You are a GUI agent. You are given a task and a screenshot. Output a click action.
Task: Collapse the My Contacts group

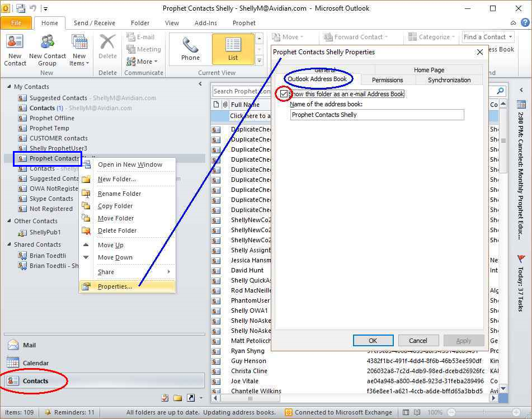[9, 87]
